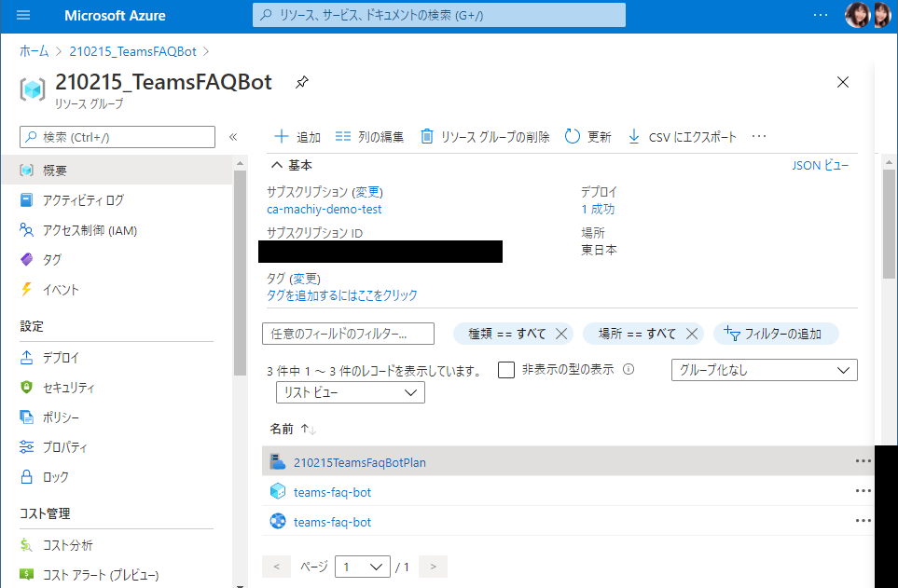Click the ホーム breadcrumb link
This screenshot has width=898, height=588.
35,51
